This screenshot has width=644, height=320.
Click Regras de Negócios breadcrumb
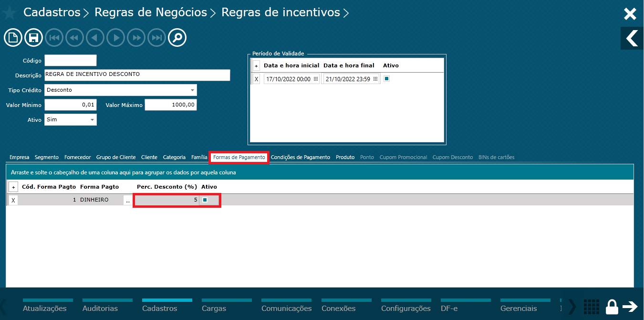[x=151, y=12]
